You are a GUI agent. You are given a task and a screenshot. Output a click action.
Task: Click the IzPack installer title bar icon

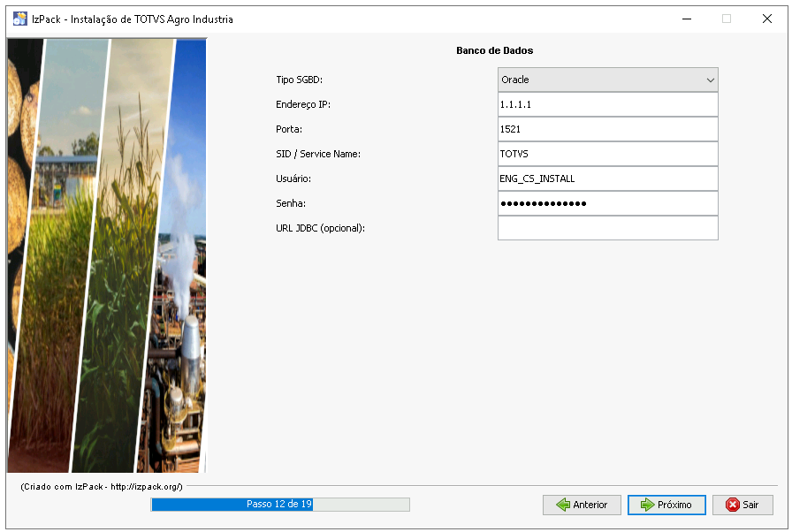point(19,19)
